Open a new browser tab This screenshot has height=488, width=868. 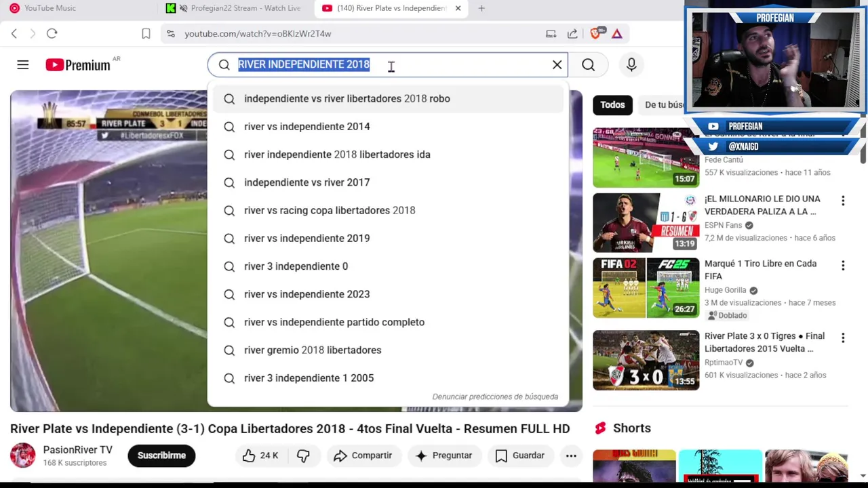click(x=481, y=8)
